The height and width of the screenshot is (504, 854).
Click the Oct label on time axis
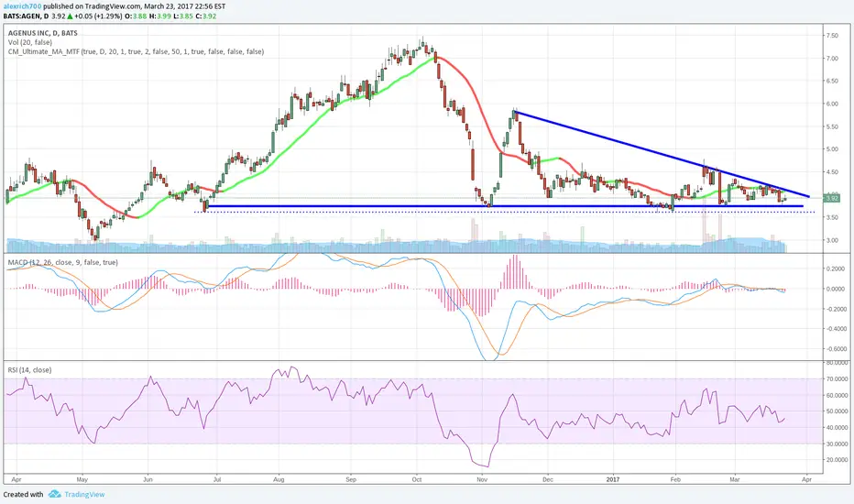[x=417, y=479]
